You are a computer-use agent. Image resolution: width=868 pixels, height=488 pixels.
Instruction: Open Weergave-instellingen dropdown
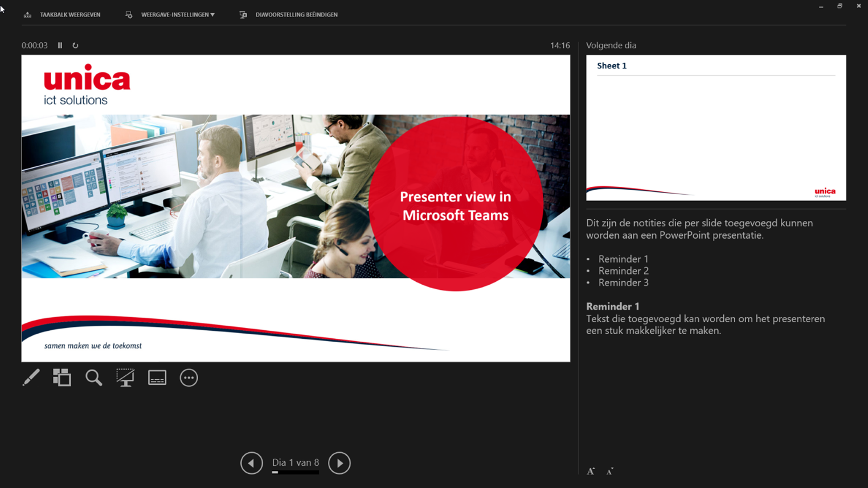pos(170,15)
